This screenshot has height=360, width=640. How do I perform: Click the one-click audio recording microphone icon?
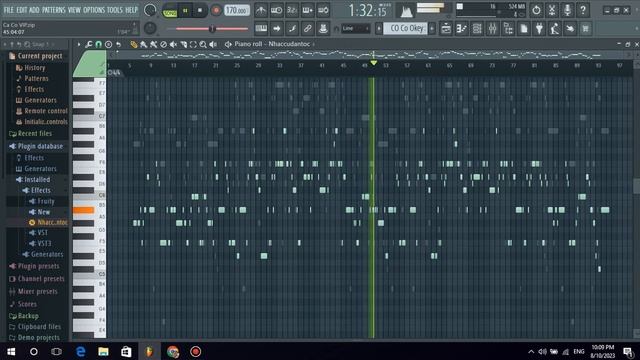pyautogui.click(x=567, y=10)
